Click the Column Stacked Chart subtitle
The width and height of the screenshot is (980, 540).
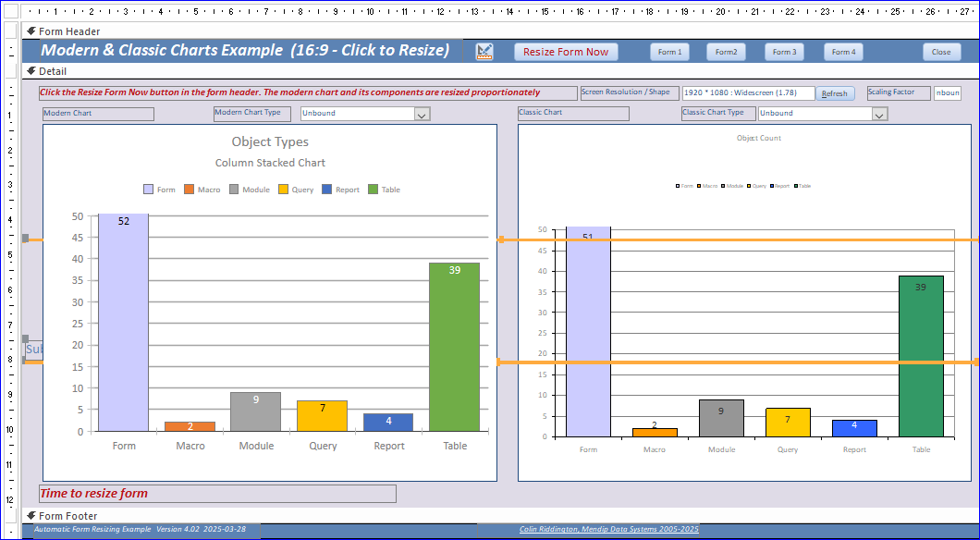point(270,163)
